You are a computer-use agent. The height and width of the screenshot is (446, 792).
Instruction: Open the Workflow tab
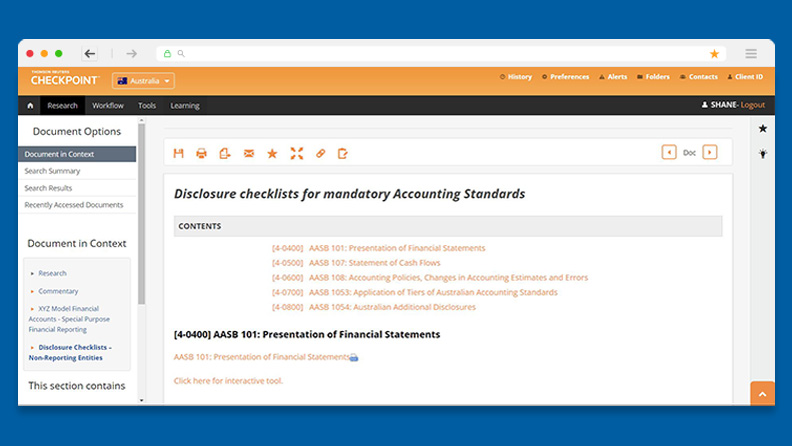tap(108, 105)
